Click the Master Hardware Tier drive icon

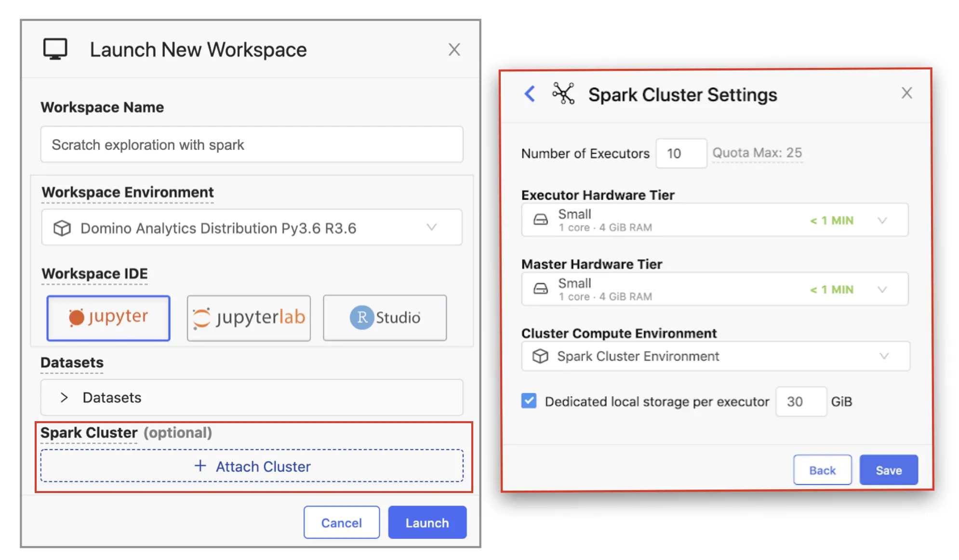tap(541, 289)
